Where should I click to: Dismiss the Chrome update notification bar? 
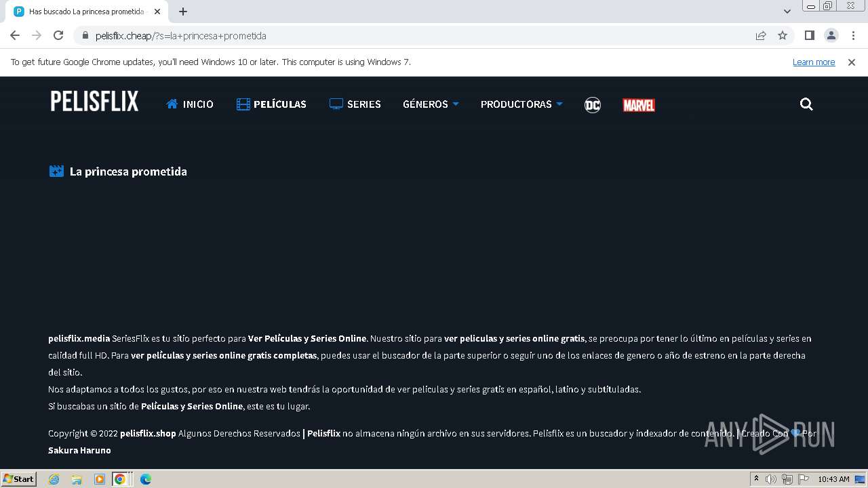pos(852,62)
